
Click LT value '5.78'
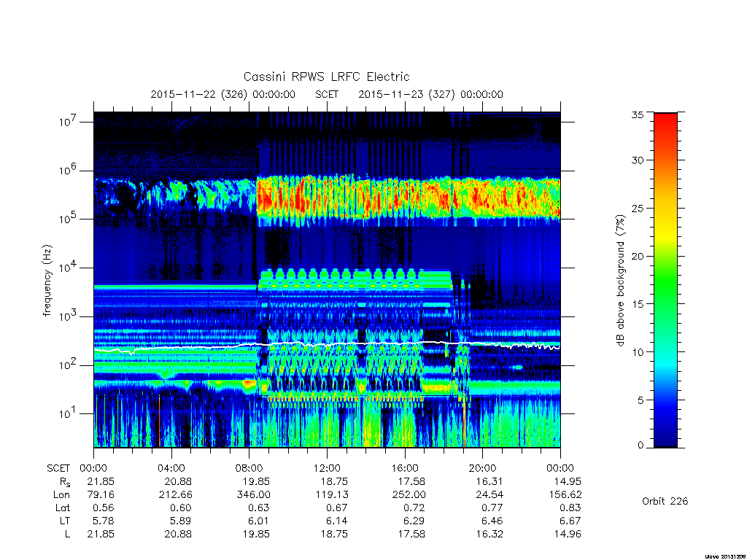point(104,521)
